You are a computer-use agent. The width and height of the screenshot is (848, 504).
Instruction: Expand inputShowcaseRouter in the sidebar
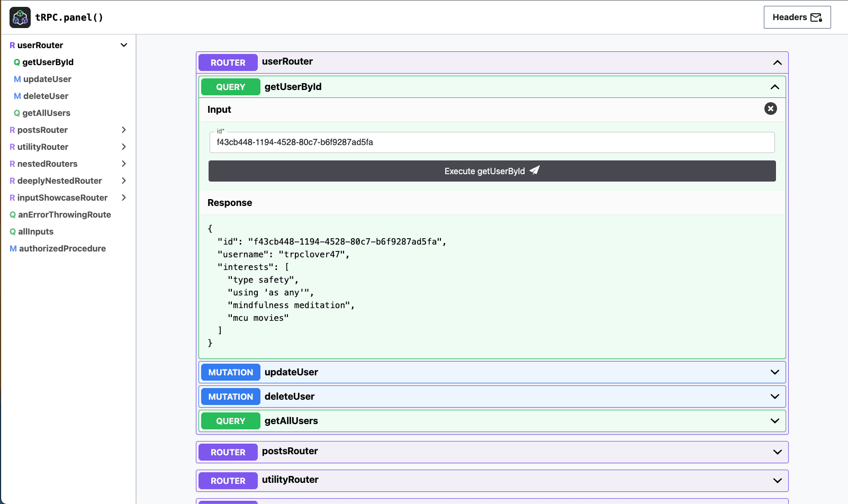tap(124, 197)
